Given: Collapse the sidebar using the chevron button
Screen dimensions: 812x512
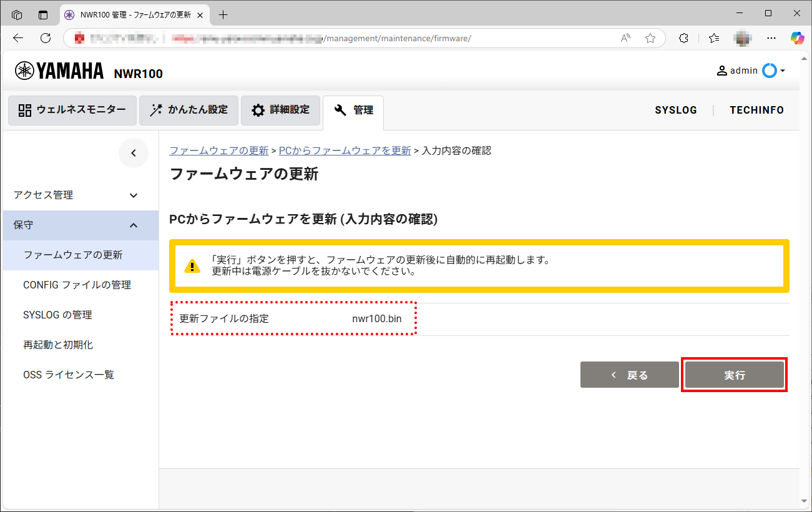Looking at the screenshot, I should click(133, 153).
